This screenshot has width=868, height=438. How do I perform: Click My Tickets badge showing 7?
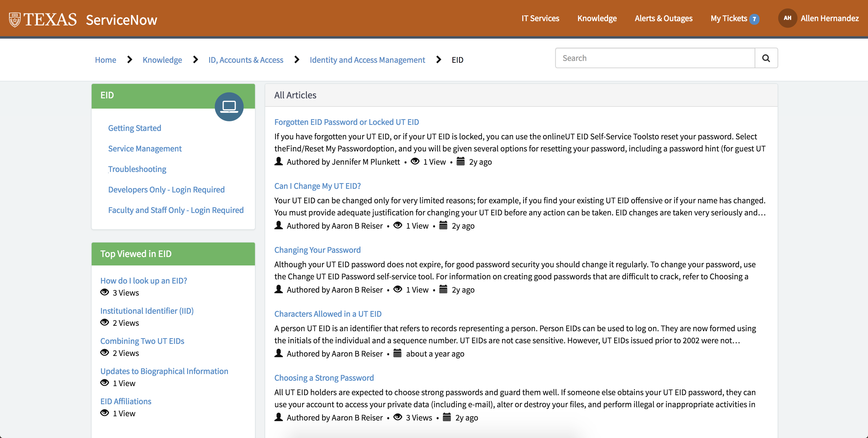(754, 19)
